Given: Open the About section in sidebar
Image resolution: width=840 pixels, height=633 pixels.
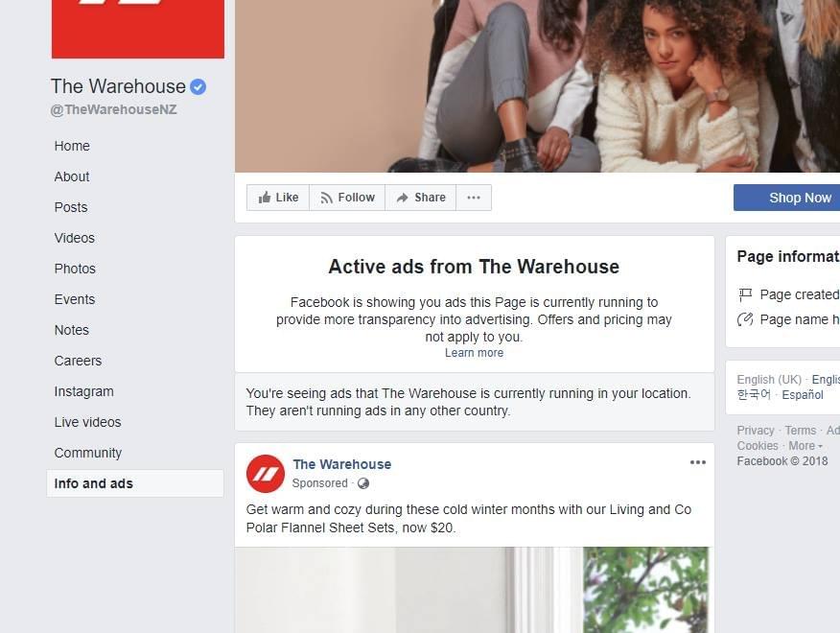Looking at the screenshot, I should [72, 176].
